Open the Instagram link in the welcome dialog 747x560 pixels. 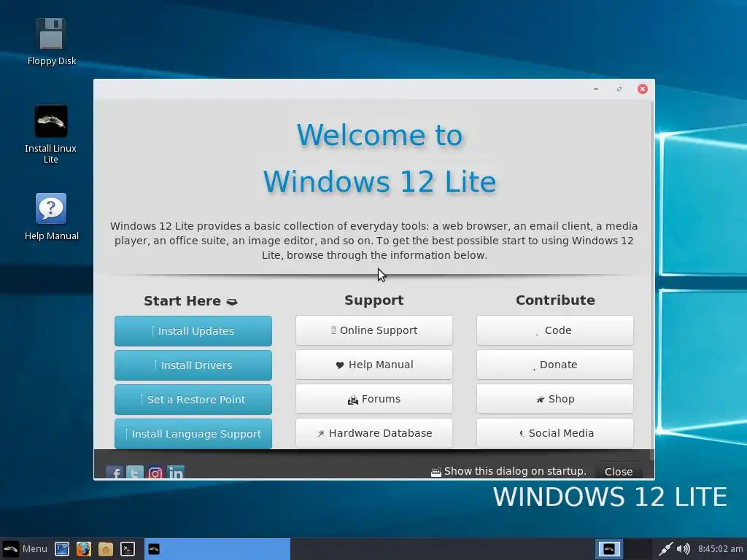pos(155,472)
